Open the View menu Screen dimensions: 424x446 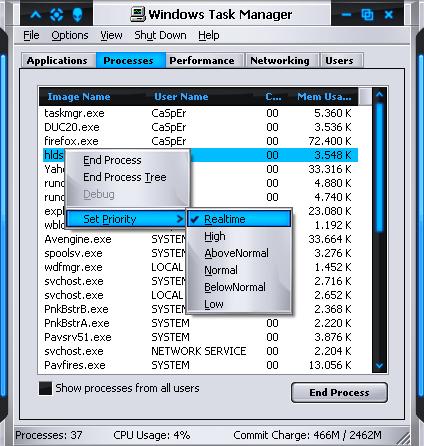pyautogui.click(x=111, y=35)
